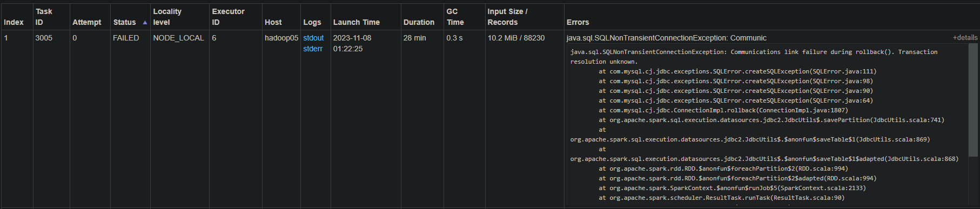Open the stderr log link
The height and width of the screenshot is (209, 980).
[x=313, y=49]
